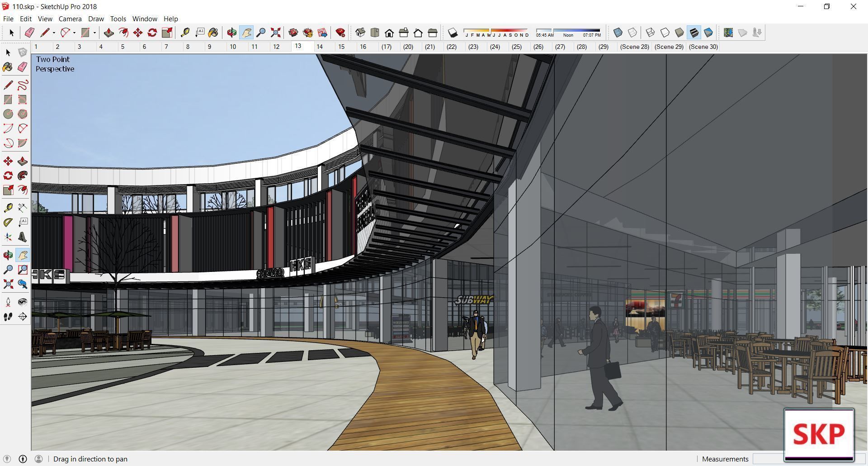Switch to scene tab (Scene 29)
868x466 pixels.
(x=669, y=47)
